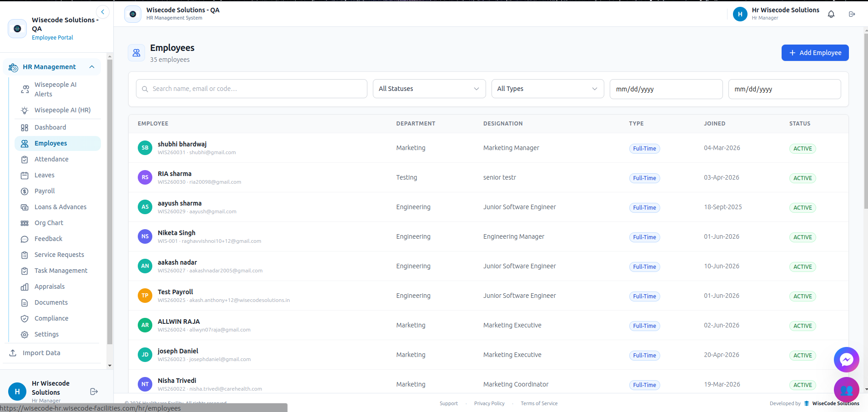Open the Terms of Service link
868x412 pixels.
coord(539,403)
